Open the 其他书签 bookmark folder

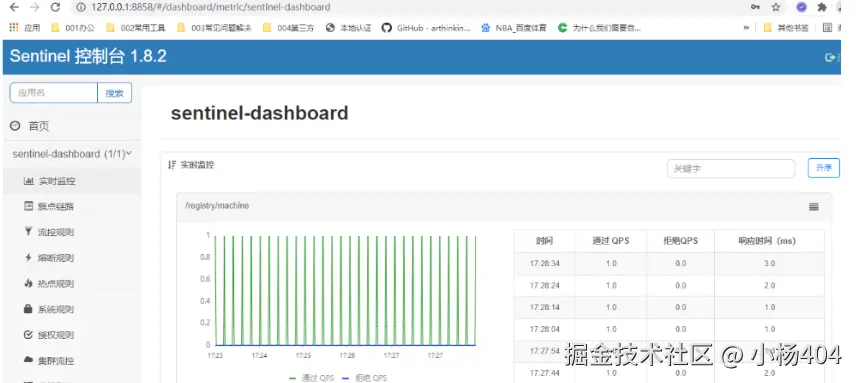click(x=786, y=28)
